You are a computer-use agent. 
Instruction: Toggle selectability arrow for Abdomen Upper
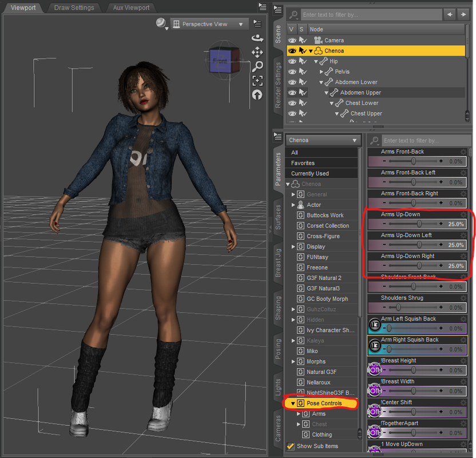point(303,92)
